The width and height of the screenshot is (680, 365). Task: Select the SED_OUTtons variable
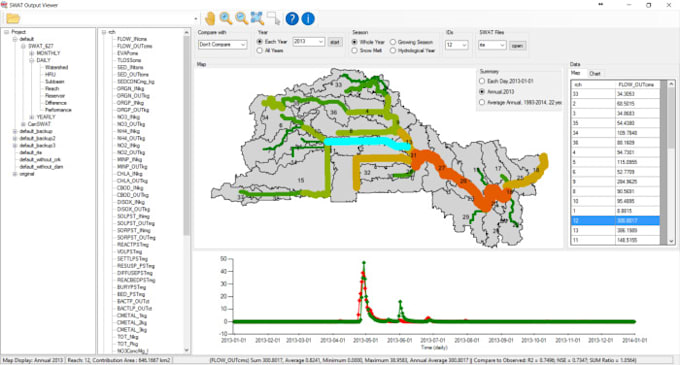[x=133, y=75]
